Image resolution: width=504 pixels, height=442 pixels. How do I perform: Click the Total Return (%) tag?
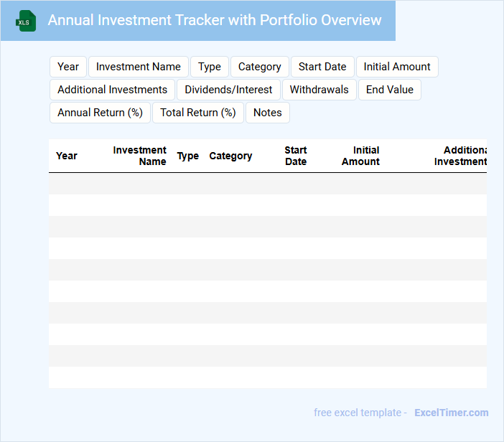coord(198,113)
